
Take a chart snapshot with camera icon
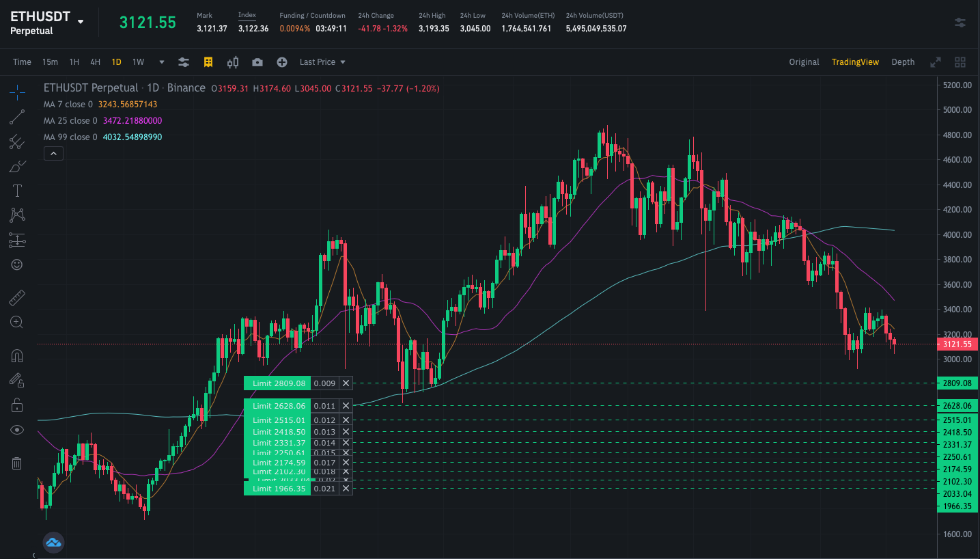(257, 62)
